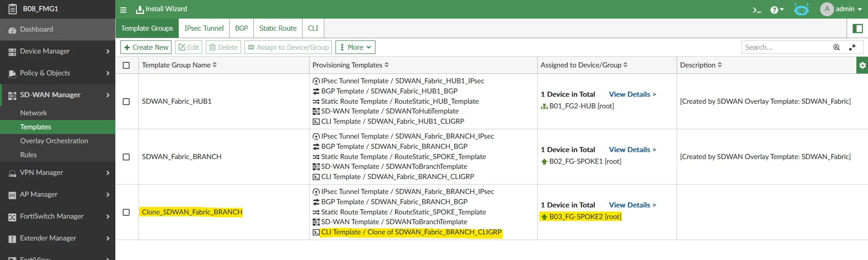Viewport: 868px width, 260px height.
Task: Toggle the select-all header checkbox
Action: (126, 66)
